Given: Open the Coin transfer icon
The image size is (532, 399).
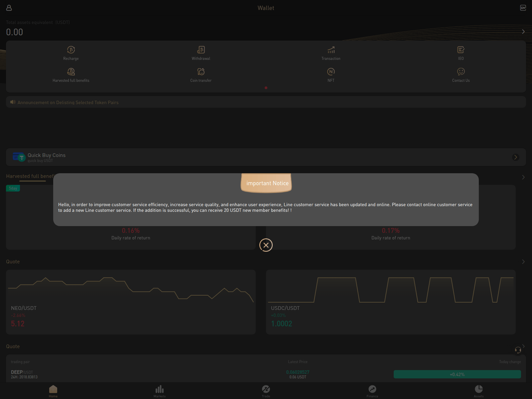Looking at the screenshot, I should (201, 71).
